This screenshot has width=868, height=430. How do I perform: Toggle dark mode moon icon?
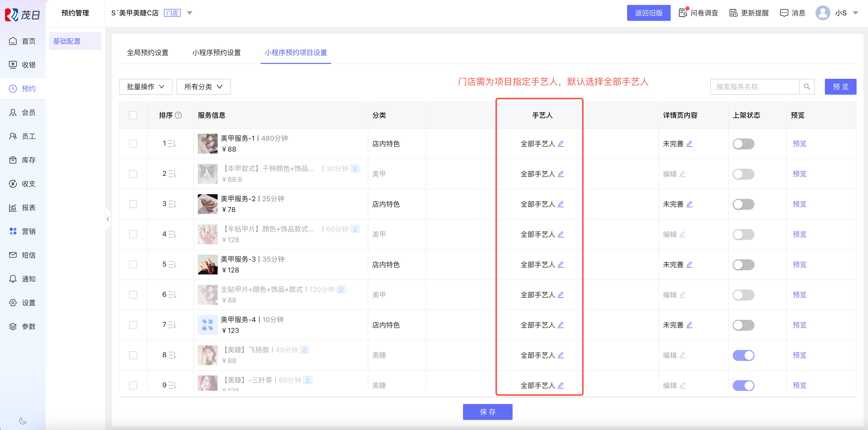click(x=23, y=421)
